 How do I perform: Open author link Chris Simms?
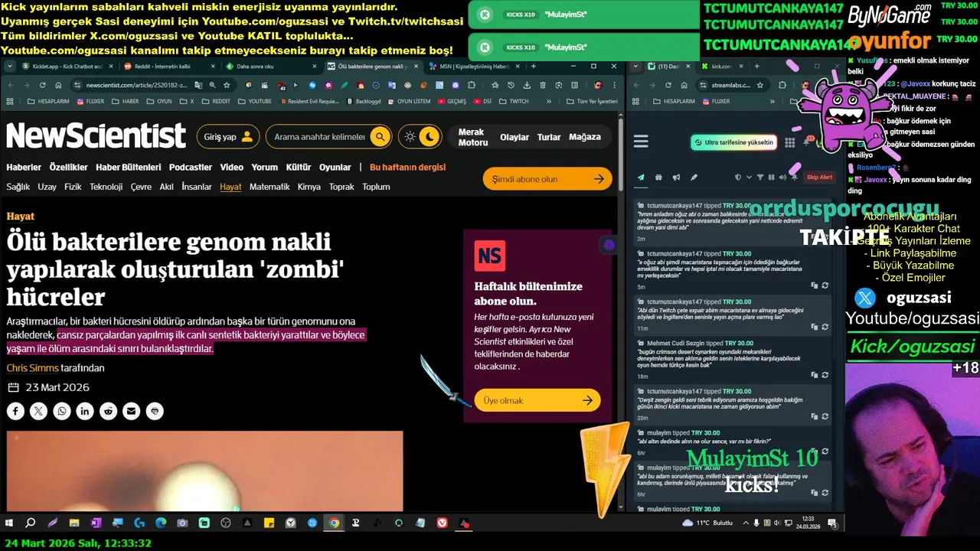pos(32,368)
